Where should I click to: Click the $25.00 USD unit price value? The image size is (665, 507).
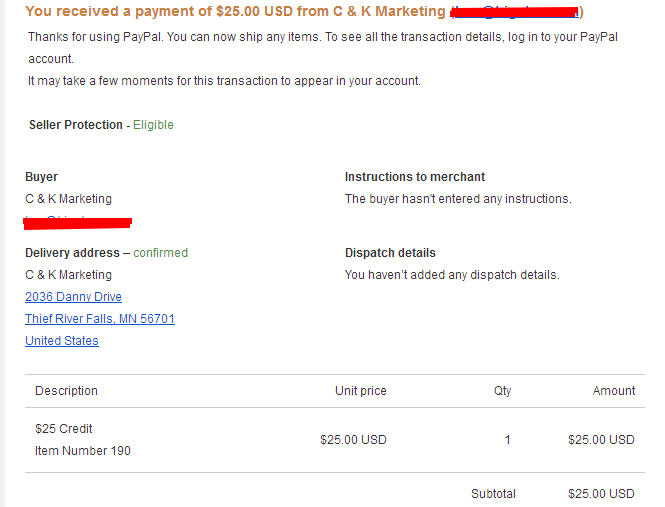coord(353,440)
